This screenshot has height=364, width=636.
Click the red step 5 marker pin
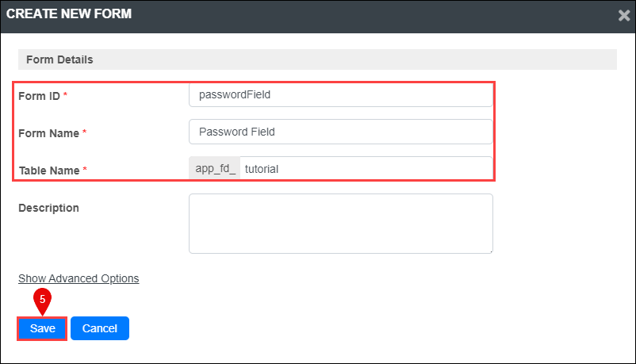click(42, 301)
